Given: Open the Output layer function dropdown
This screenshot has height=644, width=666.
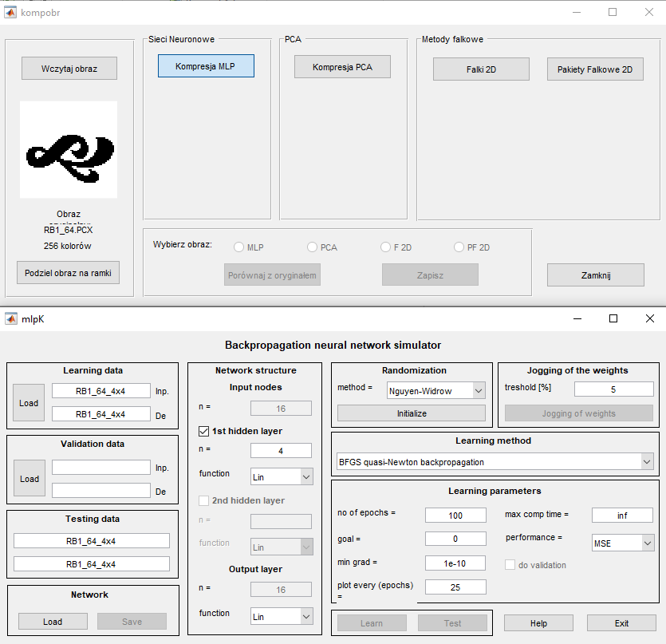Looking at the screenshot, I should [x=282, y=616].
